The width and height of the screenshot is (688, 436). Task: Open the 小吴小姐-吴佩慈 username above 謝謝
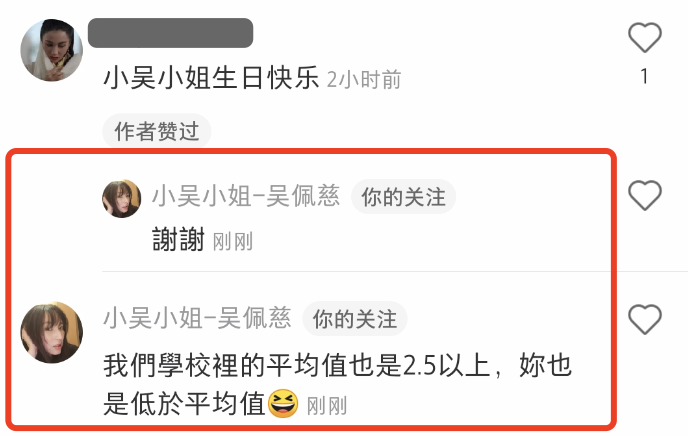click(246, 196)
